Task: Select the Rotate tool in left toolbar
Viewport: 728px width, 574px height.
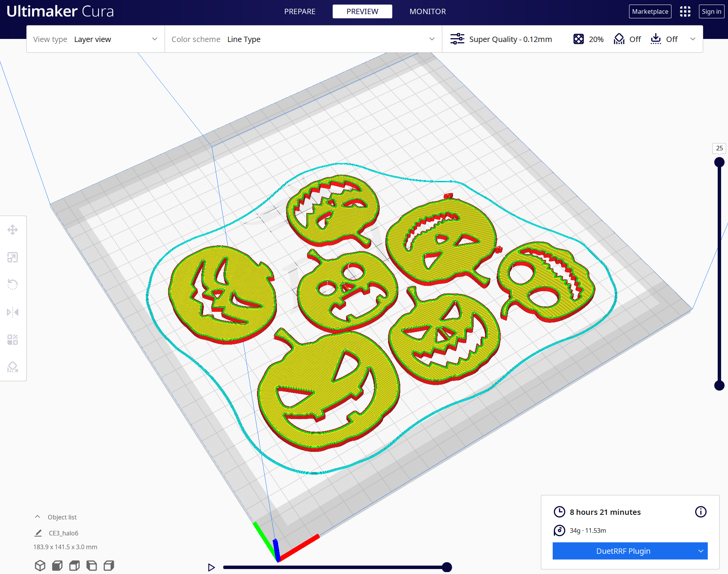Action: [x=13, y=285]
